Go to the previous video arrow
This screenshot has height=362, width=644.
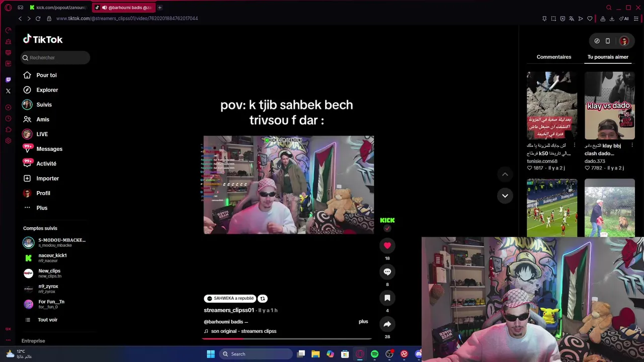505,174
